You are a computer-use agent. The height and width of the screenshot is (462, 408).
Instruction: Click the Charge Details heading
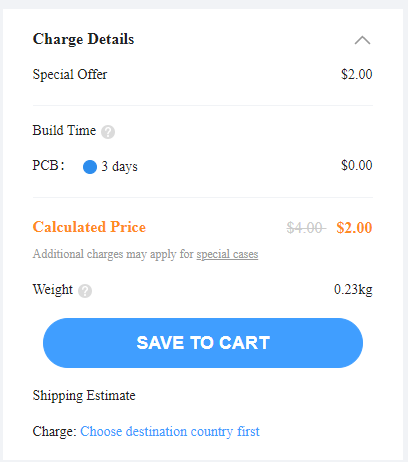(x=83, y=39)
